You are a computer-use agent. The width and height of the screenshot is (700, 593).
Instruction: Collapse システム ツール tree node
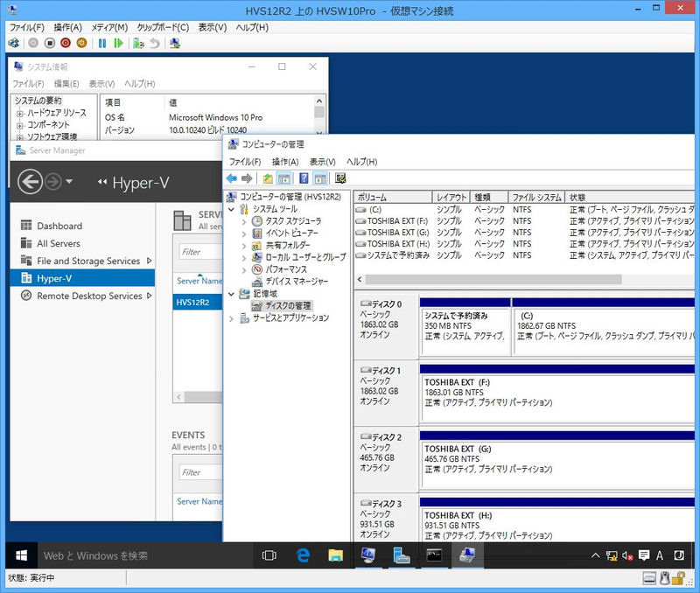click(231, 209)
